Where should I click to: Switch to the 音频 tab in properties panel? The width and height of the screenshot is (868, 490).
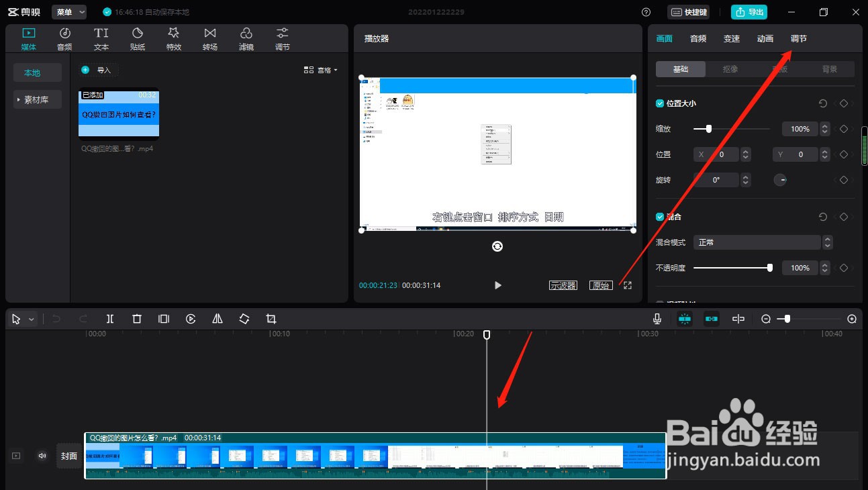(698, 38)
